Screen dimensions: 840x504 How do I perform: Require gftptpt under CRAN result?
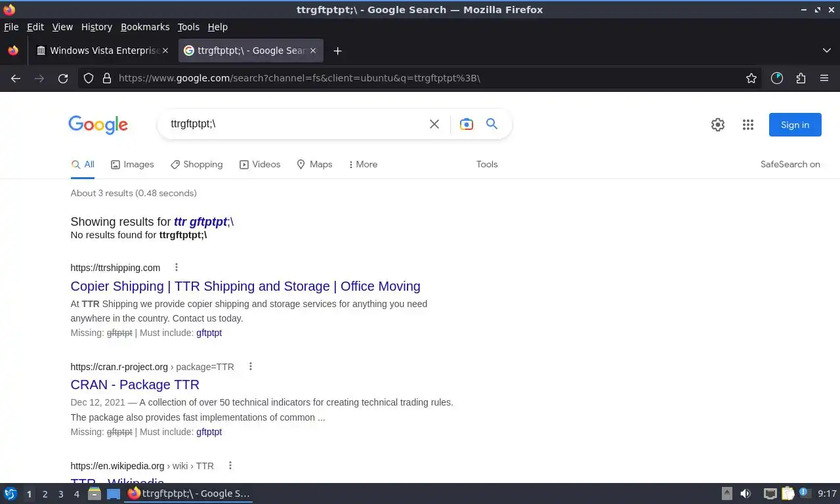pyautogui.click(x=209, y=432)
